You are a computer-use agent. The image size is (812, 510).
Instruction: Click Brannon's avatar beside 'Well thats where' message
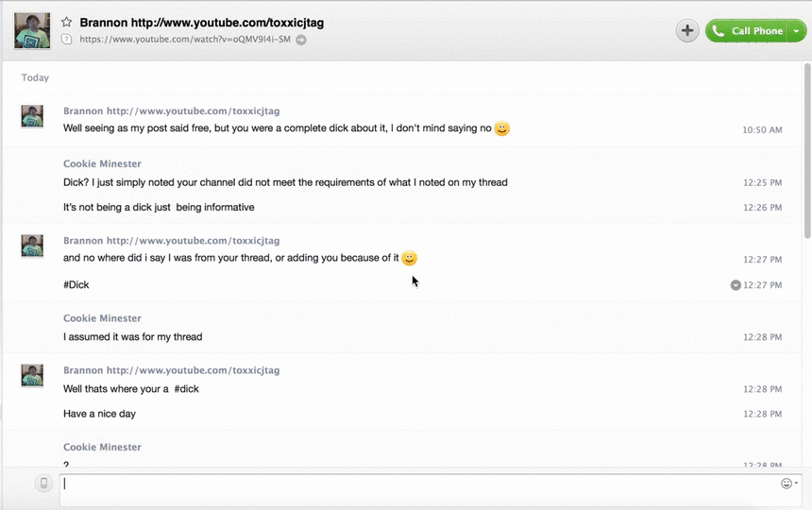[x=32, y=376]
